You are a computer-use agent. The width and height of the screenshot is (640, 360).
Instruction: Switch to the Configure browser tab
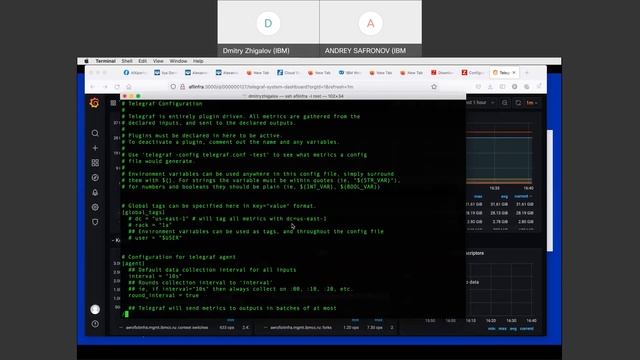(x=473, y=73)
